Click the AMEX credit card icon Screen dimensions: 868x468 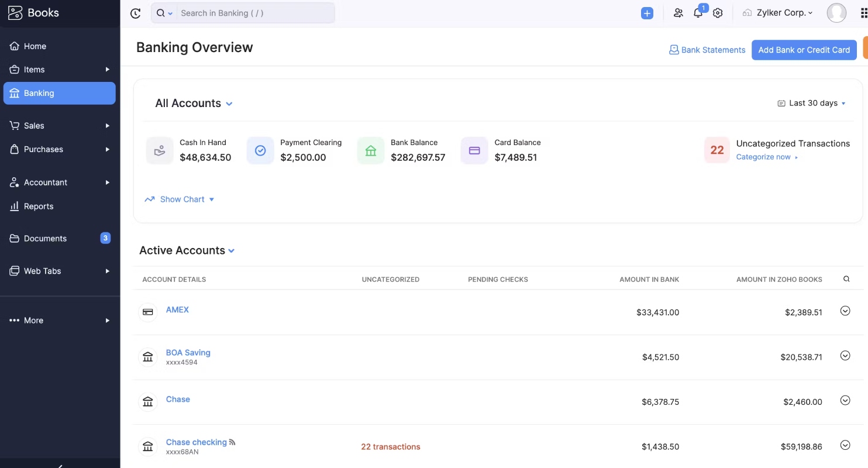tap(148, 312)
